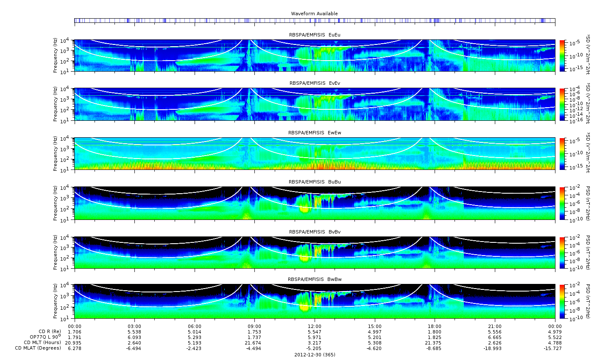Select the EwEw spectrogram panel
This screenshot has height=364, width=597.
pyautogui.click(x=315, y=153)
